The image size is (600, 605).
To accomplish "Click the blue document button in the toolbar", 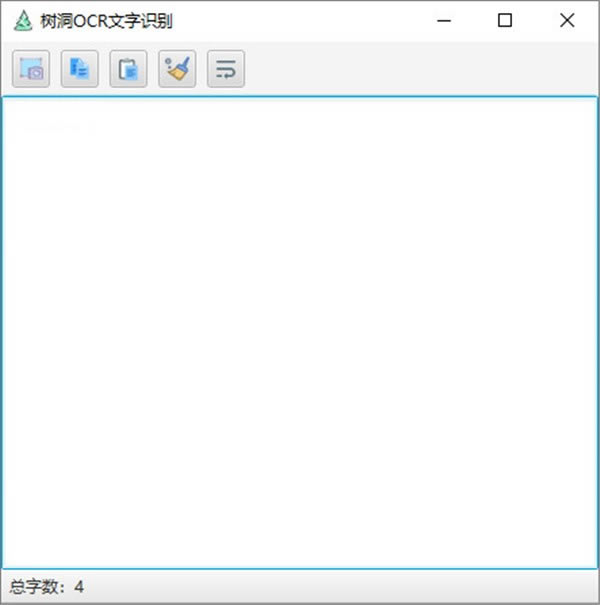I will pos(79,69).
